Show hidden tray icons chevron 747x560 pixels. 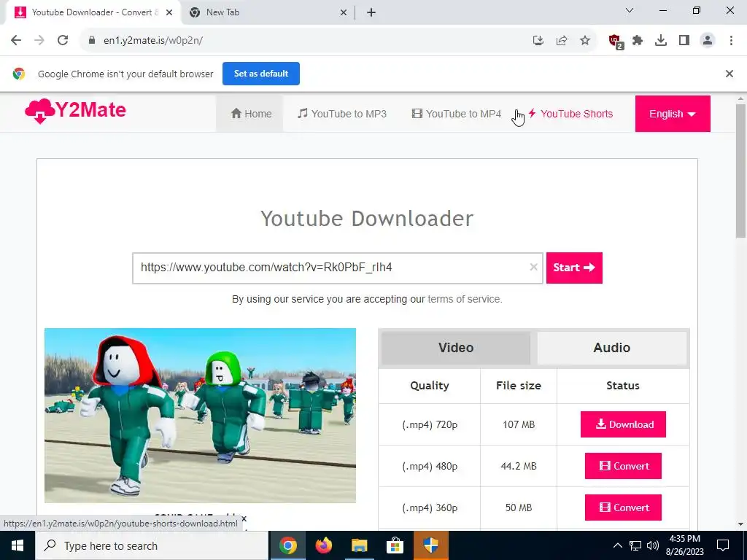click(x=617, y=545)
